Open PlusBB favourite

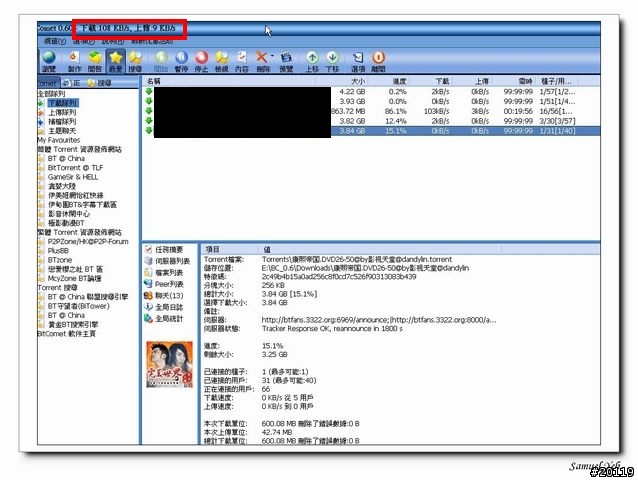[x=58, y=251]
